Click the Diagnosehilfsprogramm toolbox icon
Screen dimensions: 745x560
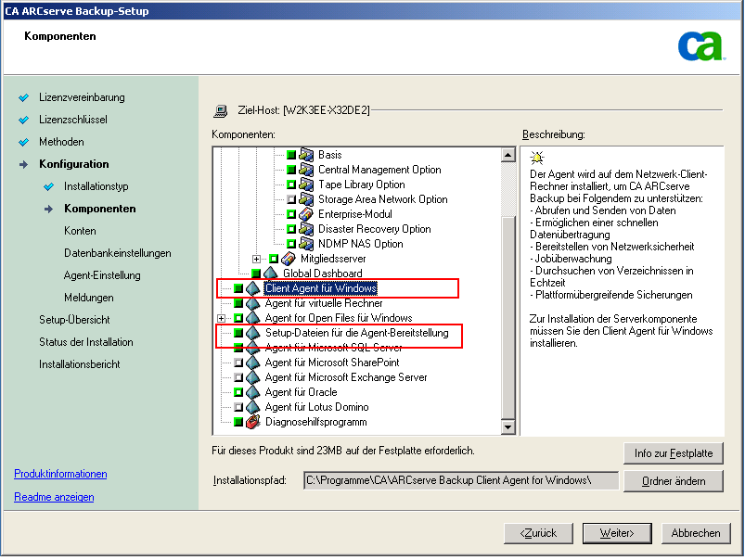252,422
